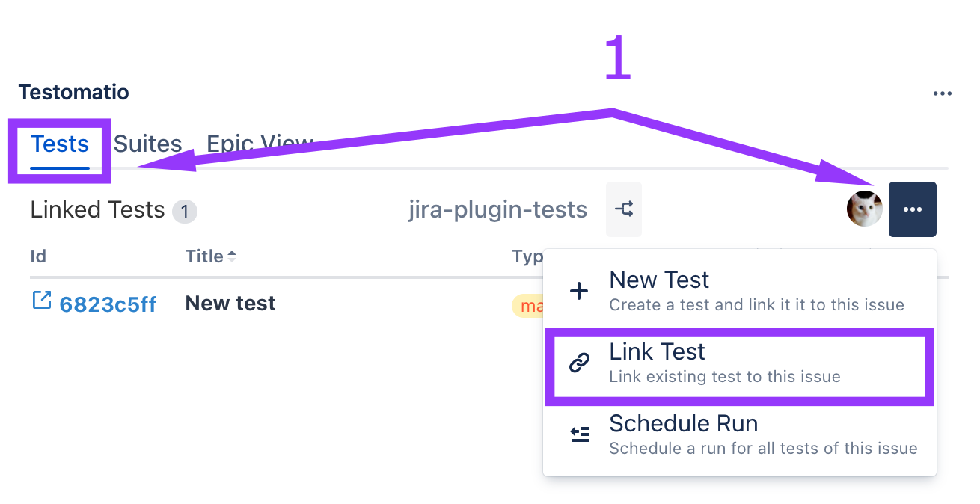Open the Epic View tab
The height and width of the screenshot is (504, 980).
coord(260,144)
